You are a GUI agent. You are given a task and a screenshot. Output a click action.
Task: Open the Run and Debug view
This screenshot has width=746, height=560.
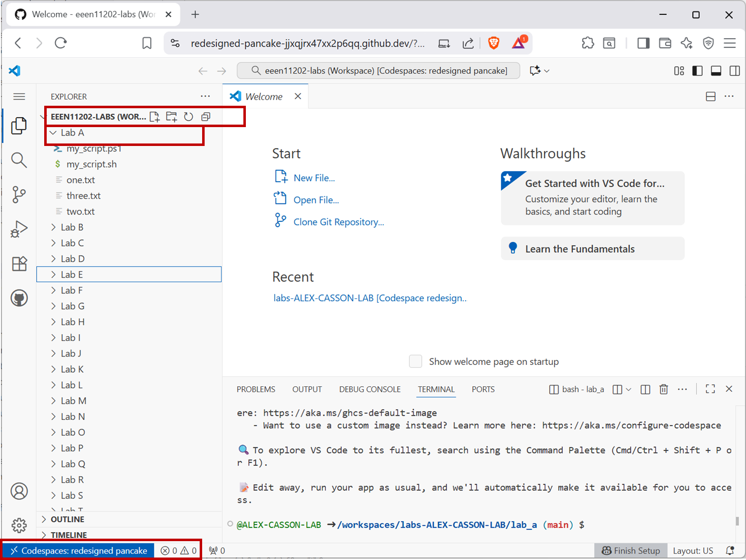(x=19, y=229)
